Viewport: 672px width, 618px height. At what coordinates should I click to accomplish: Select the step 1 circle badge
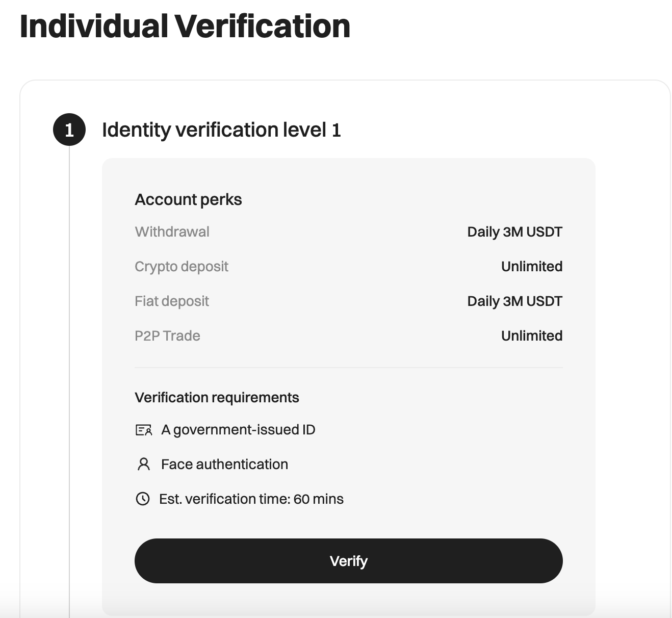point(69,130)
